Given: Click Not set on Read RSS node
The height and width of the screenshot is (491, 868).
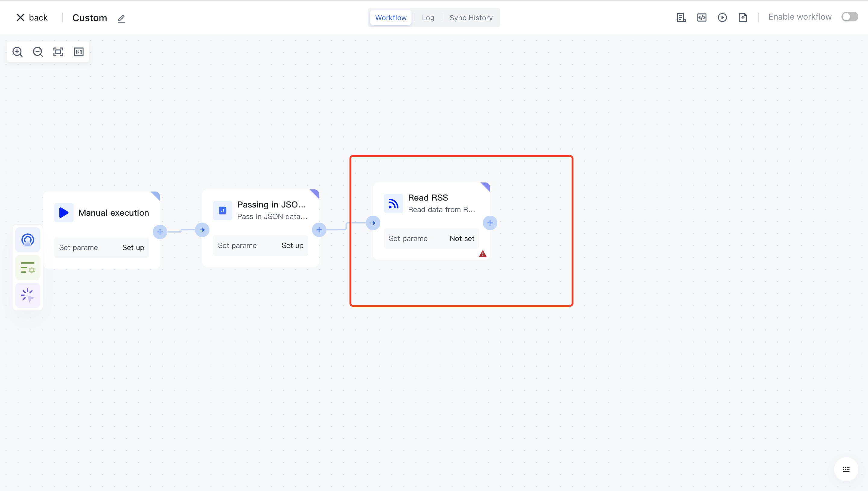Looking at the screenshot, I should click(x=462, y=239).
